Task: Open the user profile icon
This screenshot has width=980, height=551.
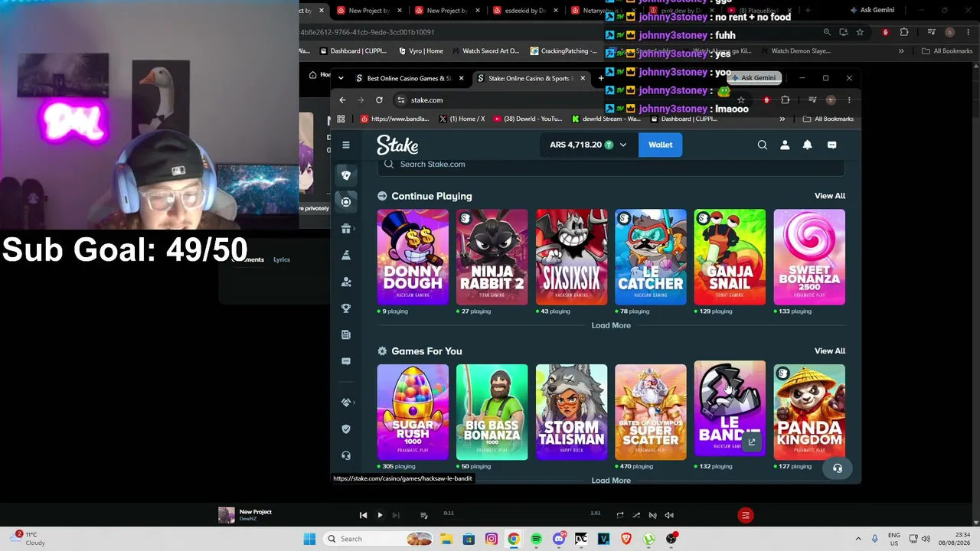Action: click(x=785, y=145)
